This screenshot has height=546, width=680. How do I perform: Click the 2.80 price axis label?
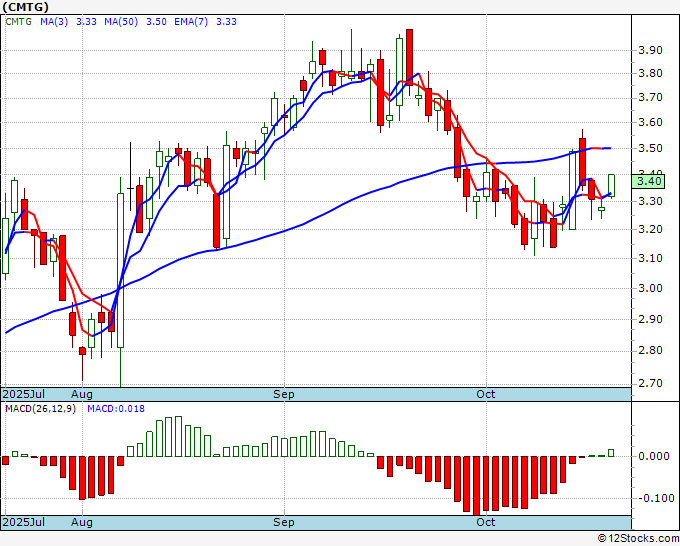650,350
